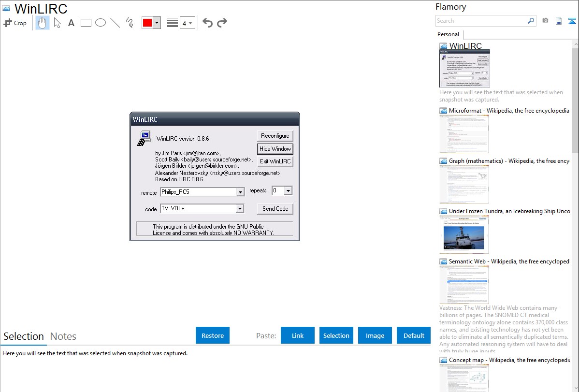Pick the rectangle shape tool
Viewport: 579px width, 392px height.
tap(86, 23)
